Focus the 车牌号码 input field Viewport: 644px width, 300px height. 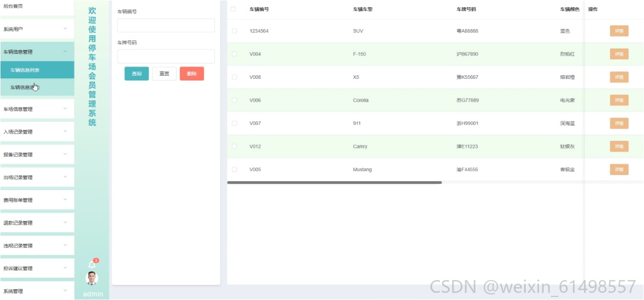pyautogui.click(x=166, y=56)
